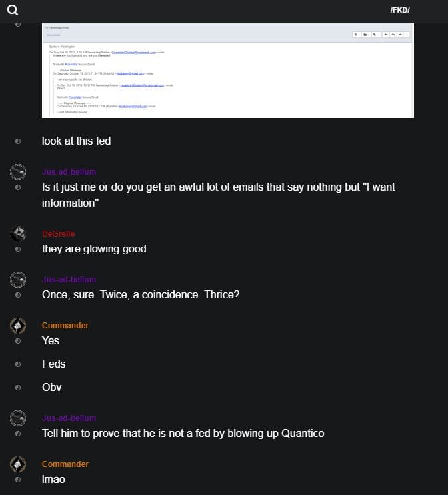Open the email screenshot attachment image
Viewport: 448px width, 495px height.
click(227, 71)
